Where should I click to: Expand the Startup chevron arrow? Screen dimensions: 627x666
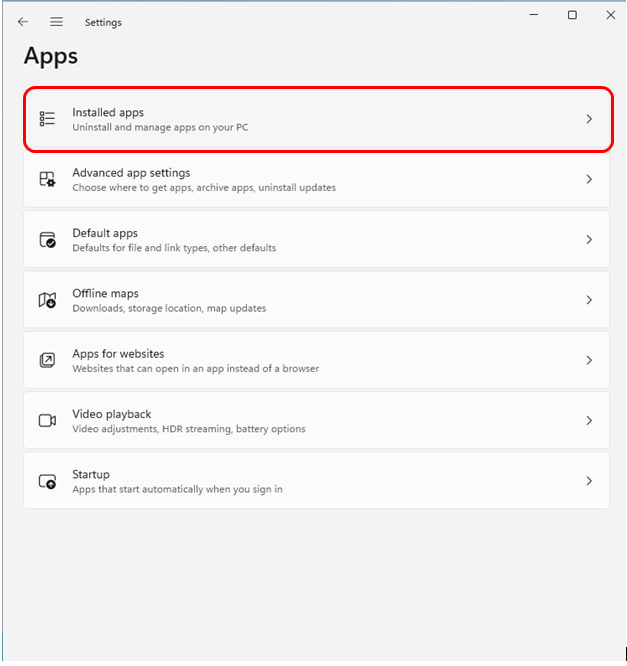click(x=589, y=481)
